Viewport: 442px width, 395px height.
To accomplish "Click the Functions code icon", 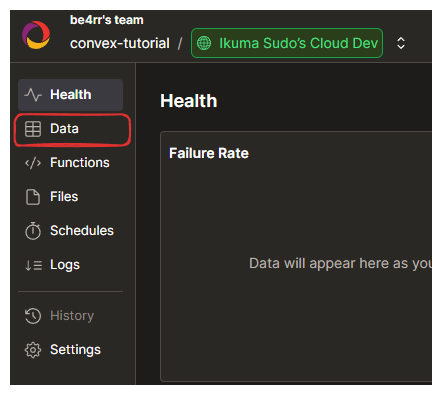I will [x=33, y=163].
